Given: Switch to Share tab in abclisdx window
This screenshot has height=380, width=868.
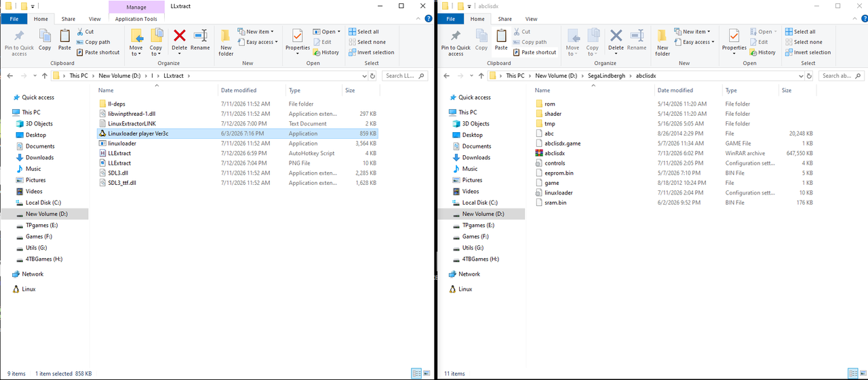Looking at the screenshot, I should [x=505, y=19].
